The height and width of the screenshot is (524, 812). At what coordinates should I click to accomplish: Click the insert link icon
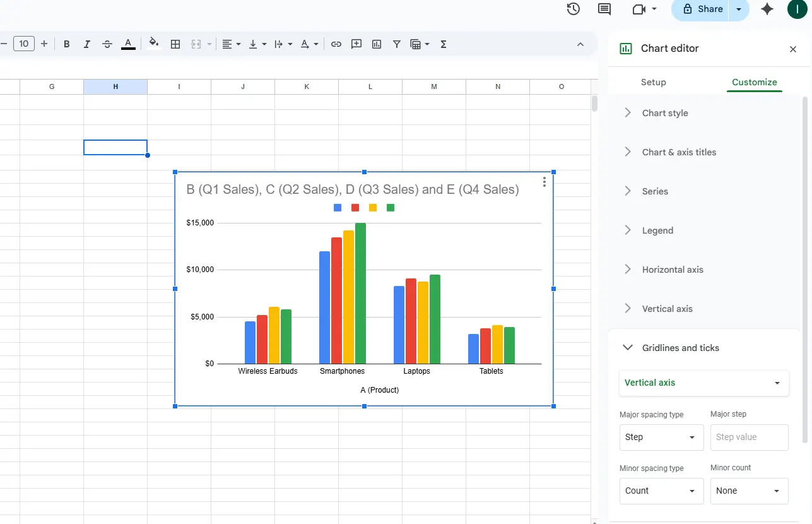click(x=336, y=44)
